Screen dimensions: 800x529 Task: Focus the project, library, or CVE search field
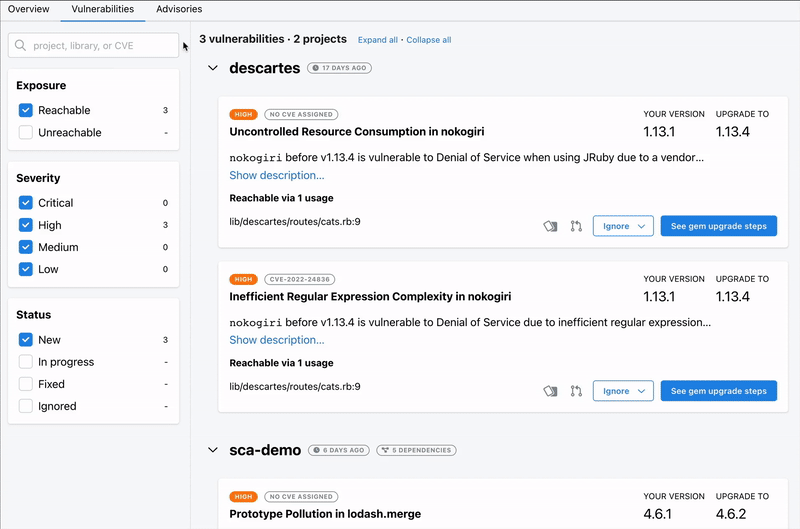click(x=93, y=45)
